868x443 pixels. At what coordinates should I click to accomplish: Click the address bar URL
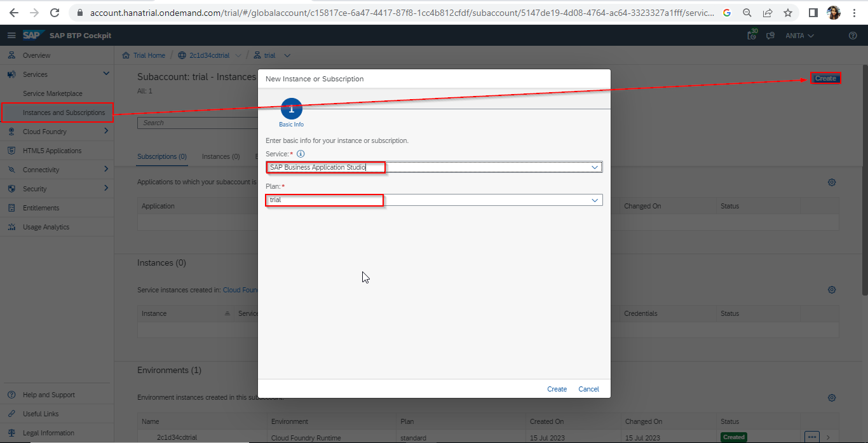(402, 13)
